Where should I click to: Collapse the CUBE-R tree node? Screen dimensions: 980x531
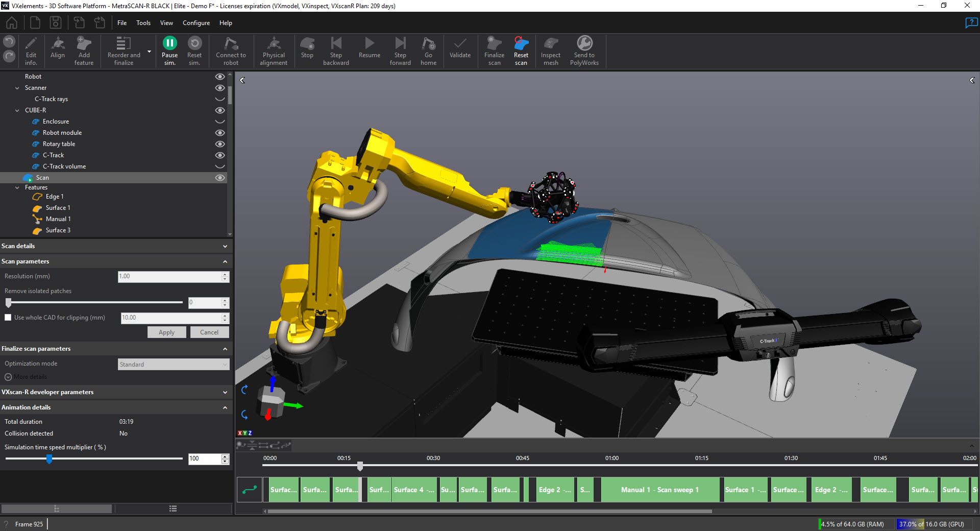tap(17, 110)
